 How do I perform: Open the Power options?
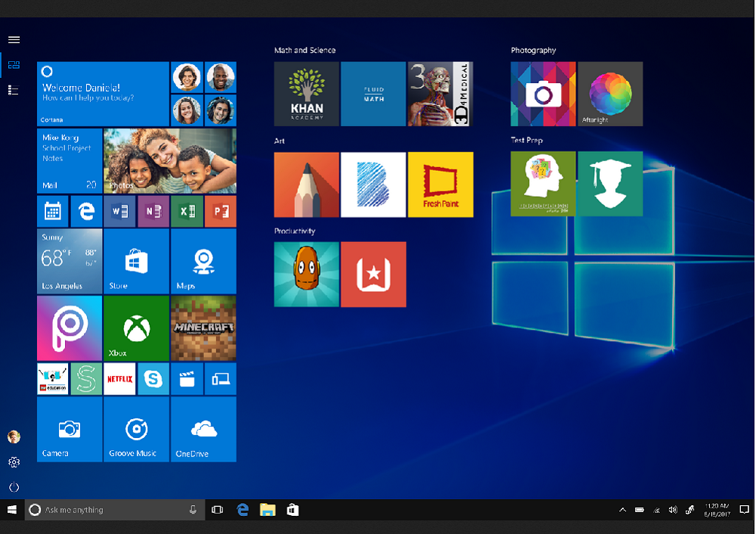(14, 487)
